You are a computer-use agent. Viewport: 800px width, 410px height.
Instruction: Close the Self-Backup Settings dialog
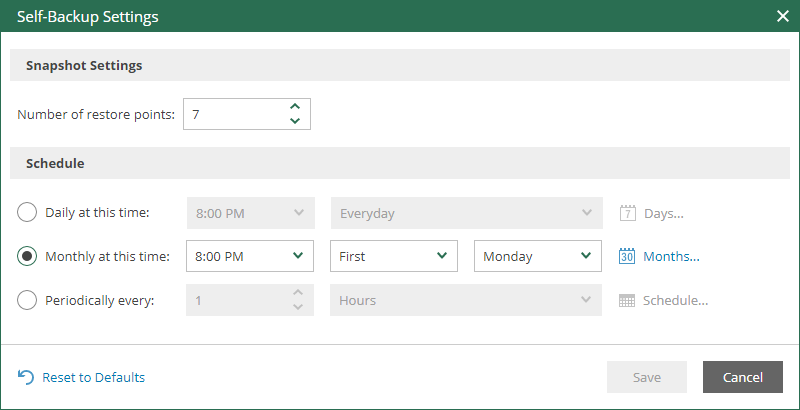782,16
